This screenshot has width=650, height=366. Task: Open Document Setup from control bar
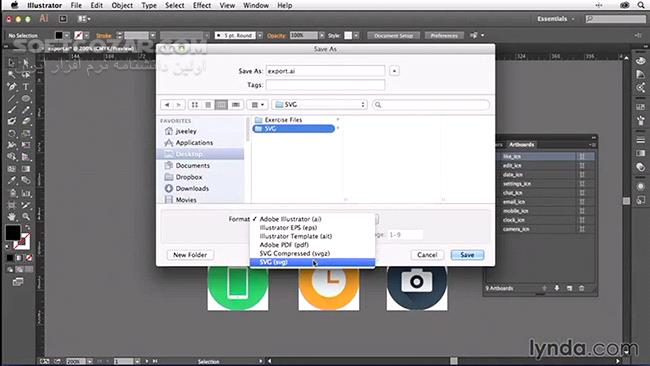click(x=393, y=36)
